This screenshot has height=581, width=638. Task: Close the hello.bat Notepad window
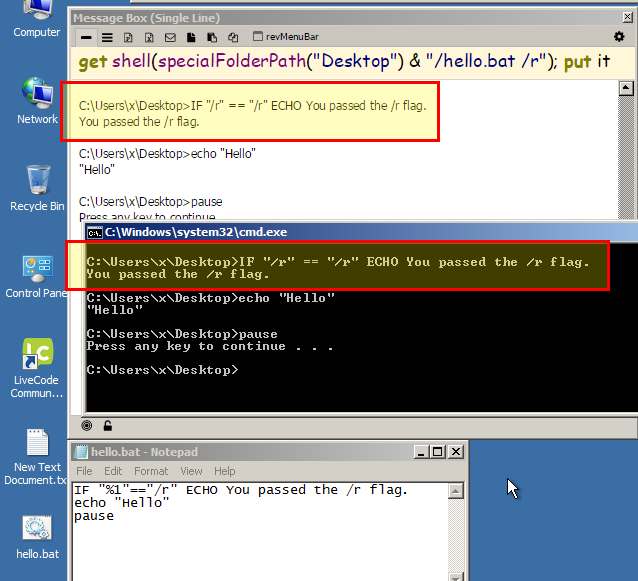(x=456, y=452)
